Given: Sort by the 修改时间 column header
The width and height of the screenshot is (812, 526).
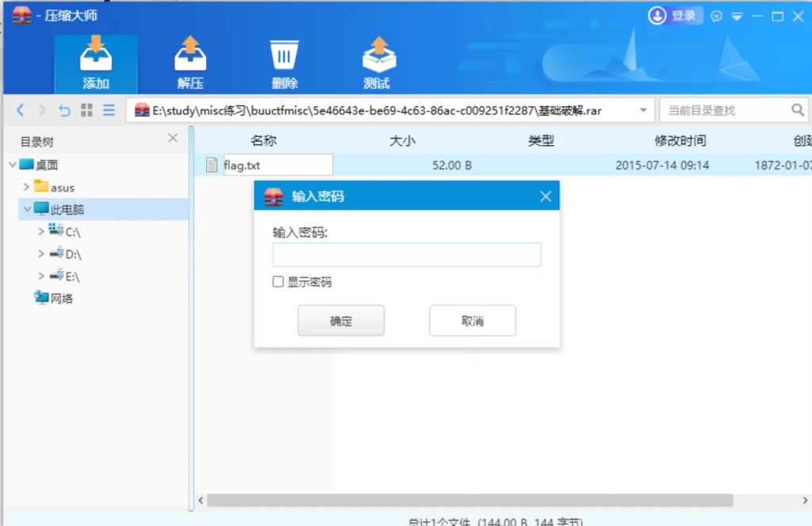Looking at the screenshot, I should tap(680, 140).
